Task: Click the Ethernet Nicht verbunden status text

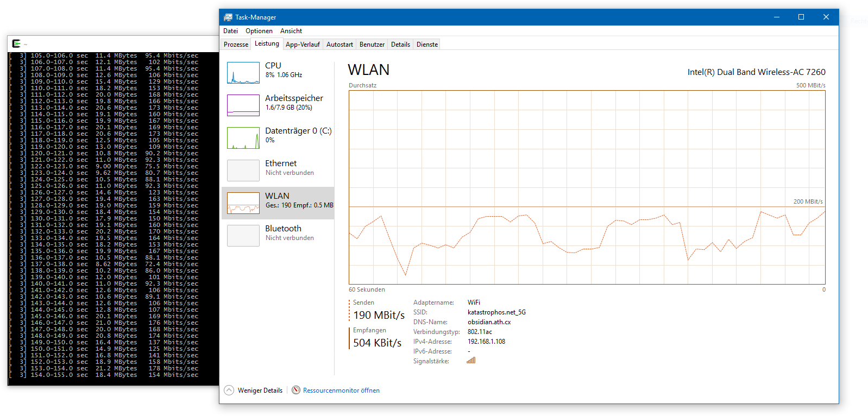Action: [290, 173]
